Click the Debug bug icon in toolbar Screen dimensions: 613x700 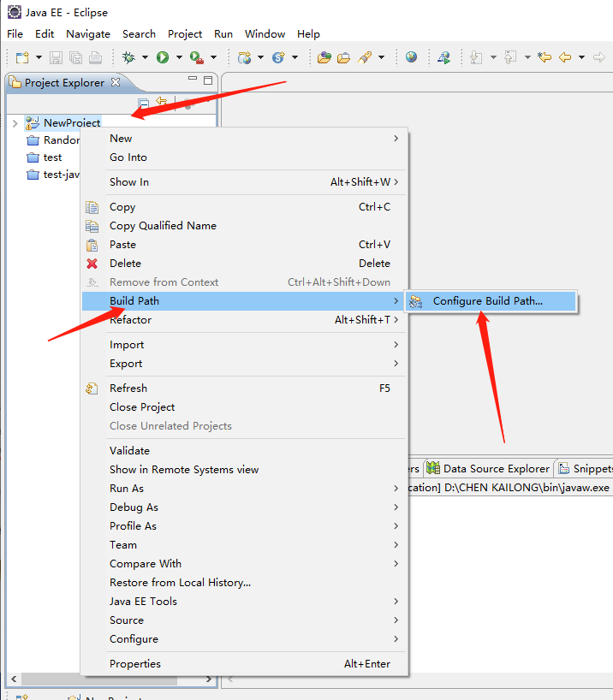pyautogui.click(x=128, y=57)
